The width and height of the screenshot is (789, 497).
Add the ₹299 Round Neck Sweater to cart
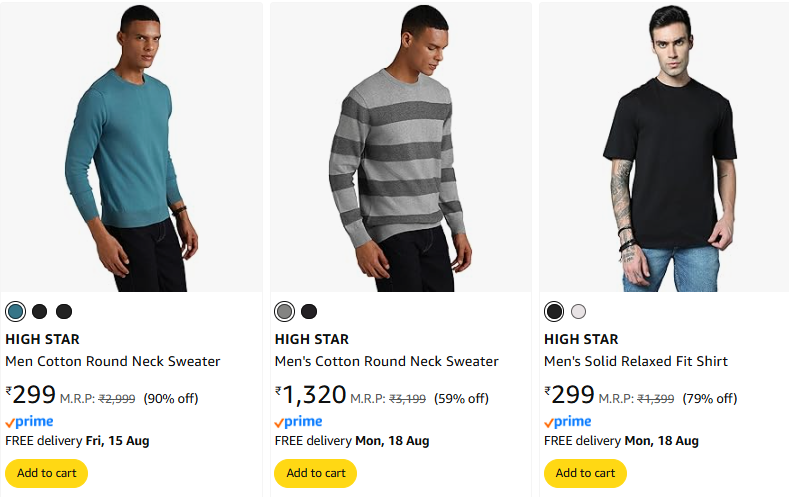47,473
